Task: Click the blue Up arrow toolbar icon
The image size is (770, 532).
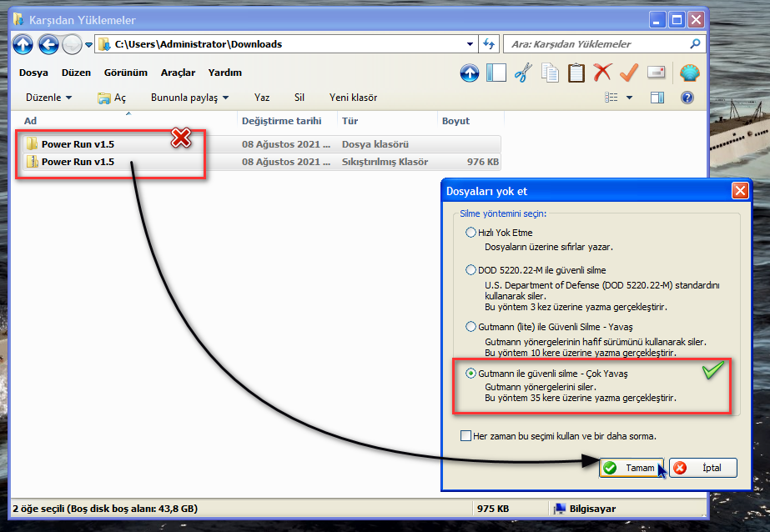Action: point(470,73)
